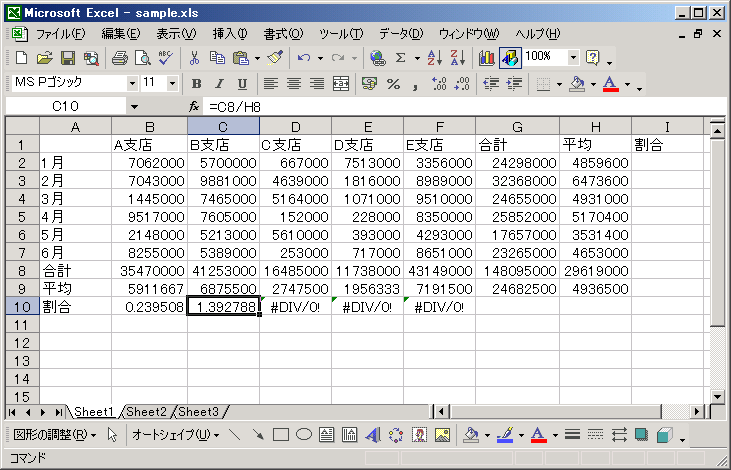The image size is (731, 470).
Task: Open the オートシェイプ(U) menu button
Action: [176, 435]
